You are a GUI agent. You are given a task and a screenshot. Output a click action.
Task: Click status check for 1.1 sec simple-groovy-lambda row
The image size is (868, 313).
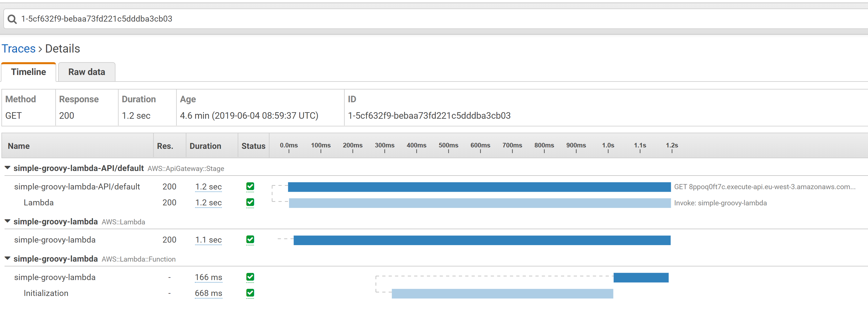pos(250,240)
